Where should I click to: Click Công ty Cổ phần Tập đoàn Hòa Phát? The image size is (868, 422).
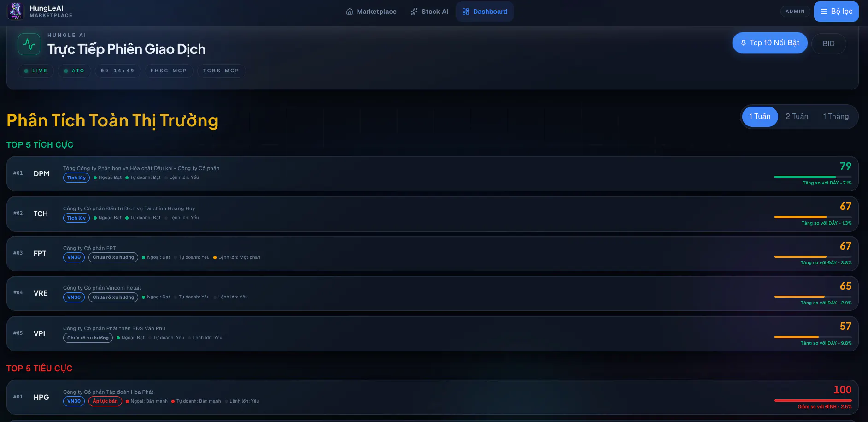(108, 392)
